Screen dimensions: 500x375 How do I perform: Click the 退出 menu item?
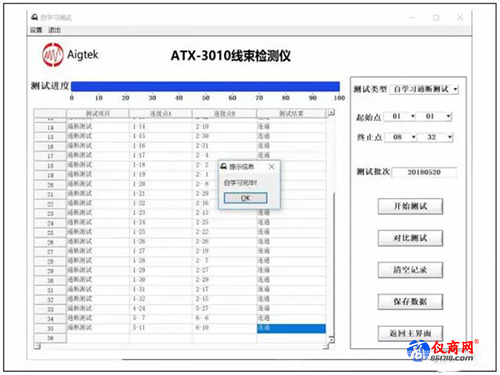tap(54, 30)
